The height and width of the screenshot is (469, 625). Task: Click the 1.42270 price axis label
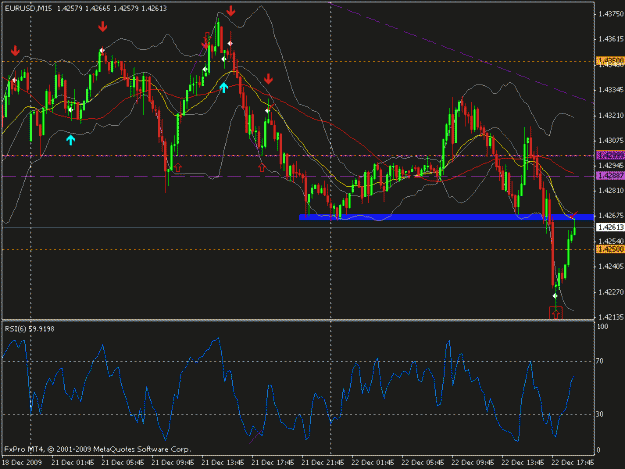tap(611, 292)
